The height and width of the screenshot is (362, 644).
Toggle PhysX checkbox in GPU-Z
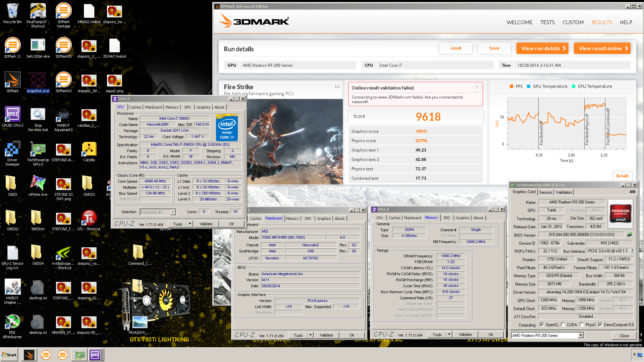pos(582,324)
